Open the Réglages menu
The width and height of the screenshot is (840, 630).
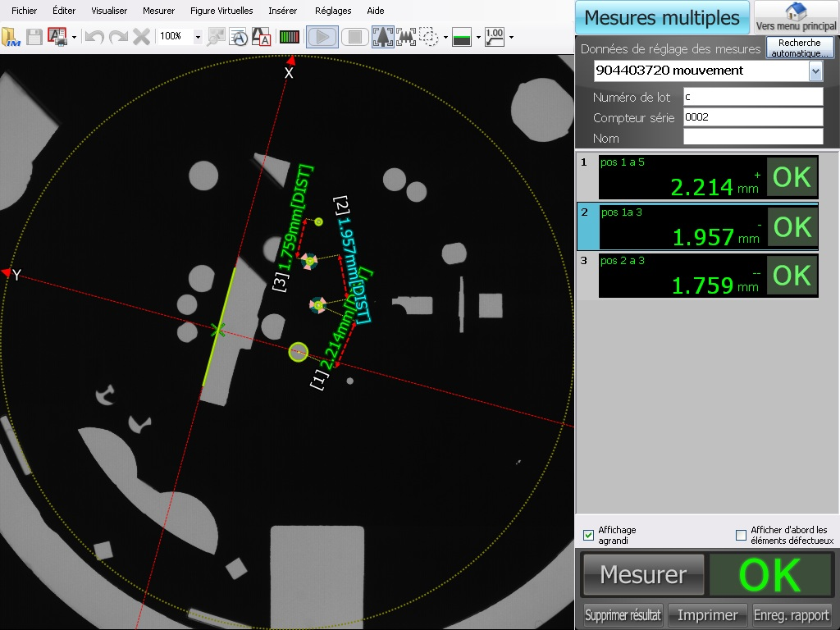tap(333, 11)
